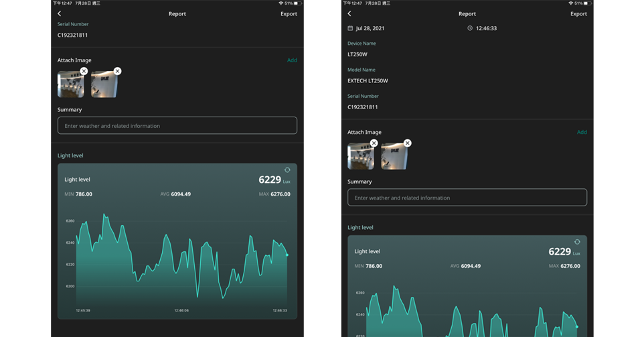Image resolution: width=644 pixels, height=337 pixels.
Task: Click the calendar icon beside Jul 28, 2021
Action: pyautogui.click(x=350, y=28)
